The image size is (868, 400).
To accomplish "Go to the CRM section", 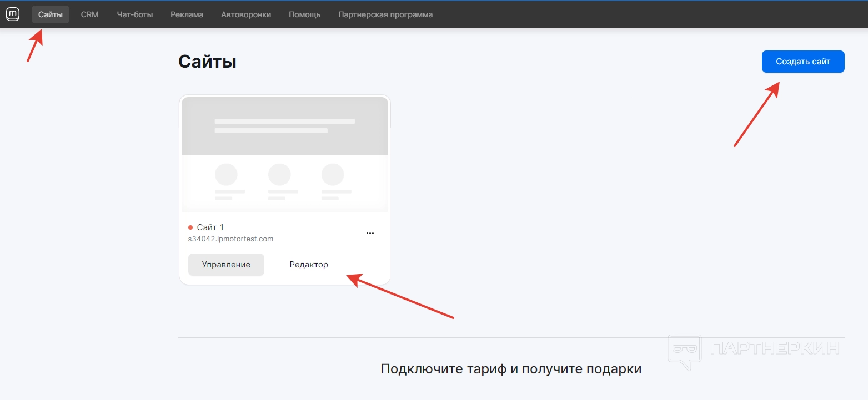I will [x=89, y=14].
